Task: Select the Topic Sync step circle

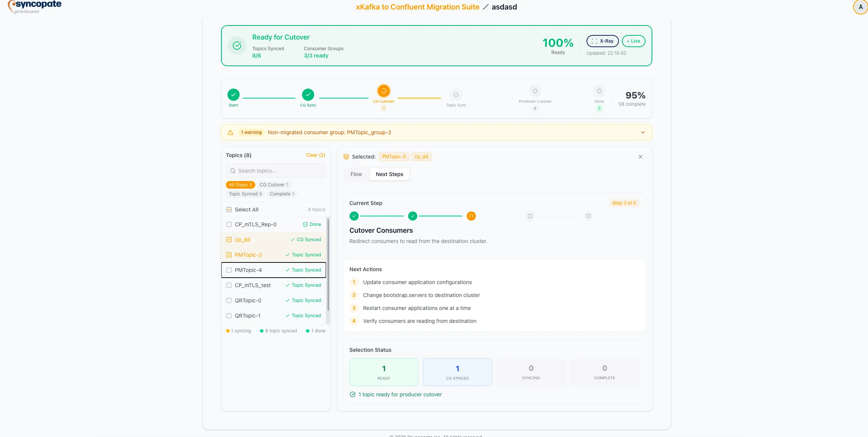Action: click(456, 95)
